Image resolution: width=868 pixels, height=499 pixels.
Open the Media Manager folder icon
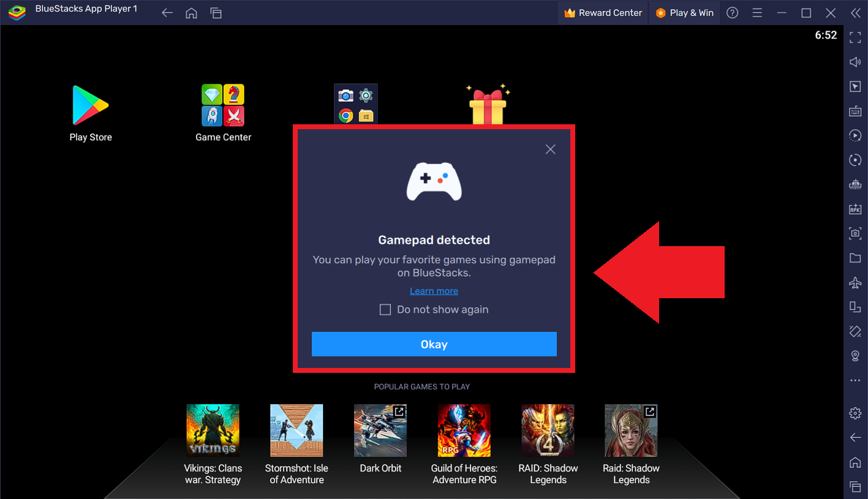click(x=855, y=258)
